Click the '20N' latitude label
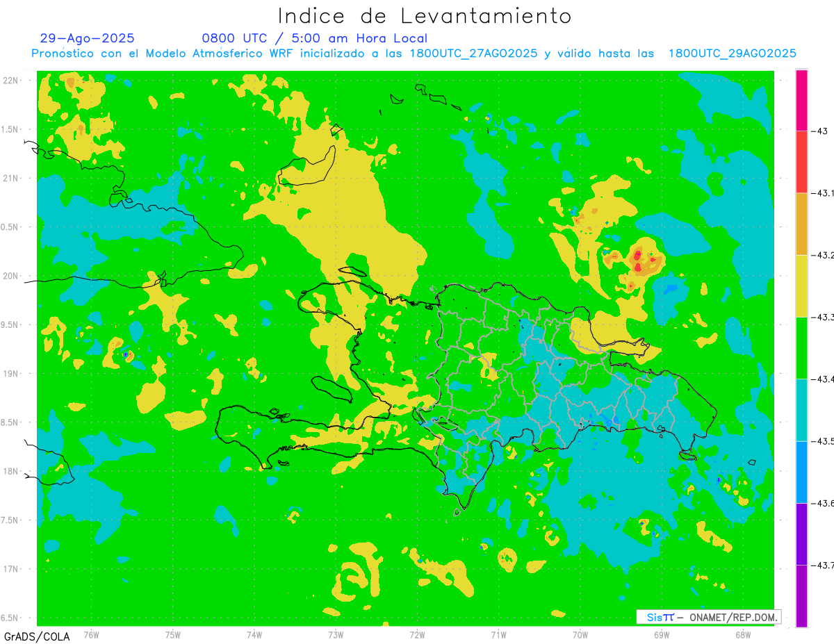Viewport: 834px width, 644px height. click(10, 276)
